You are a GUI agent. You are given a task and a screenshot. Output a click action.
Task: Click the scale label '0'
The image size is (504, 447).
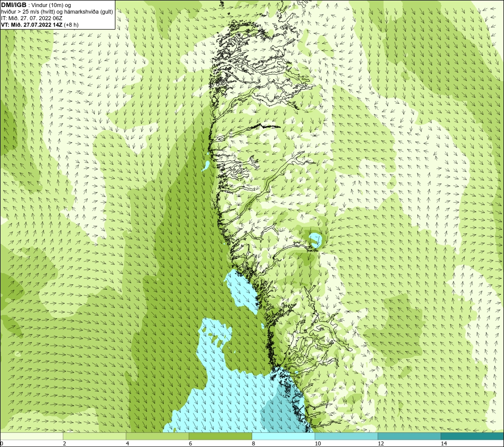(x=2, y=443)
